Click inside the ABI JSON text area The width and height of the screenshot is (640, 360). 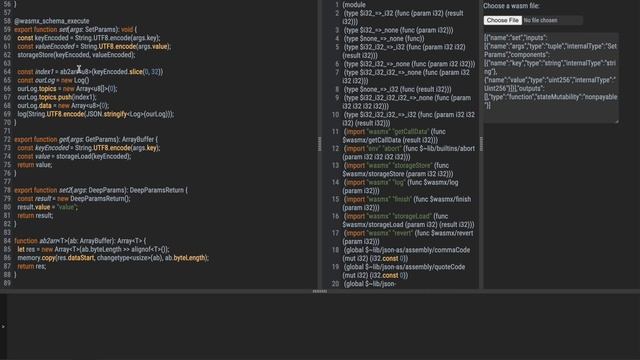(551, 78)
